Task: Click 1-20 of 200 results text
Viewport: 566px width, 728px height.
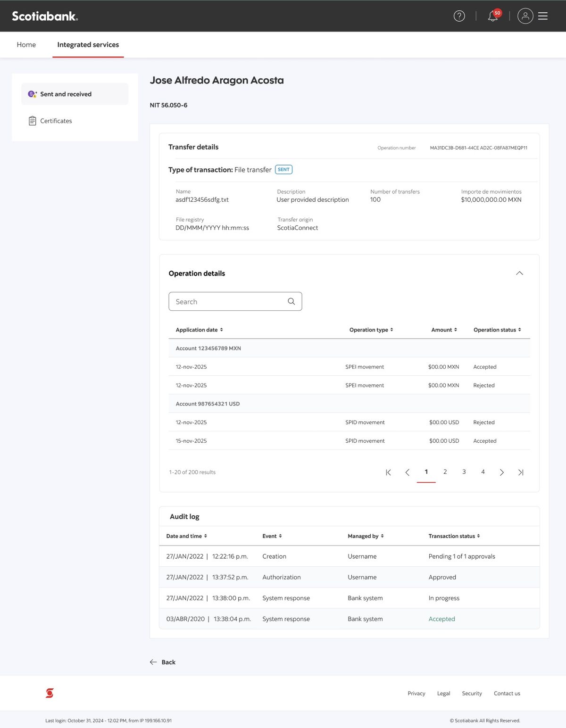Action: (192, 472)
